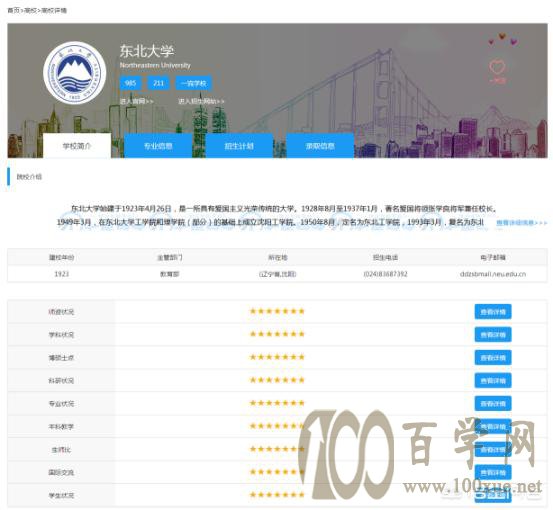
Task: Click the 招生电话 column header
Action: 385,257
